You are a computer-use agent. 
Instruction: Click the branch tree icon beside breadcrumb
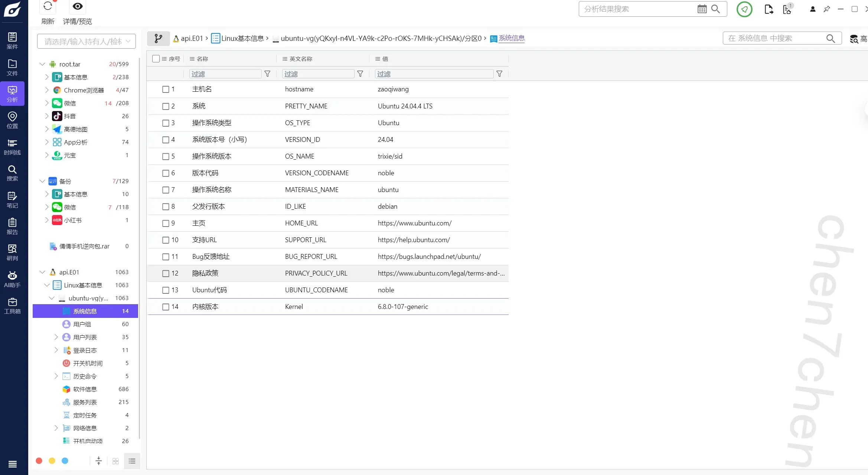pyautogui.click(x=158, y=38)
